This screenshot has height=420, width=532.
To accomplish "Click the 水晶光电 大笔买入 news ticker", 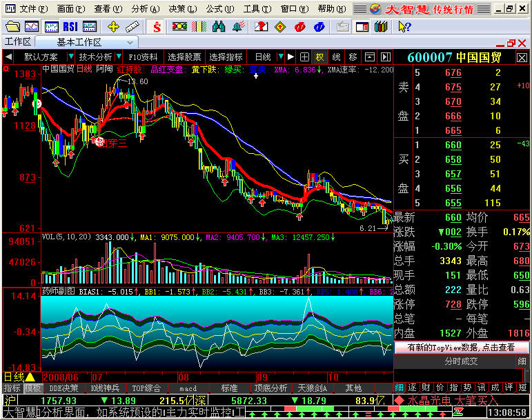I will (x=446, y=401).
